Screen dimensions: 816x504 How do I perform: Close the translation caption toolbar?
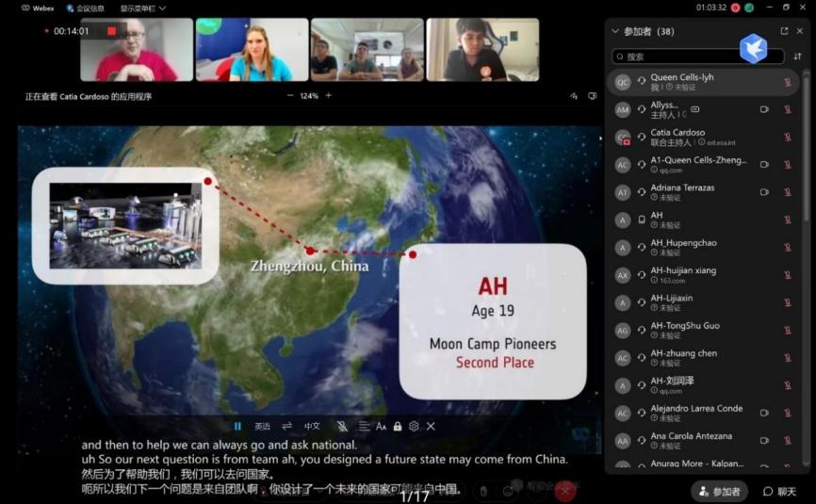(431, 427)
